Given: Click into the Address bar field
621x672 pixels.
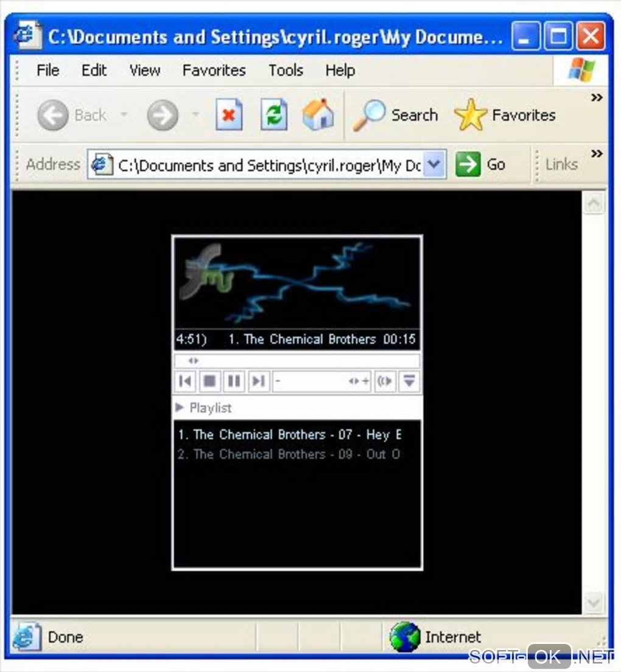Looking at the screenshot, I should click(x=268, y=165).
